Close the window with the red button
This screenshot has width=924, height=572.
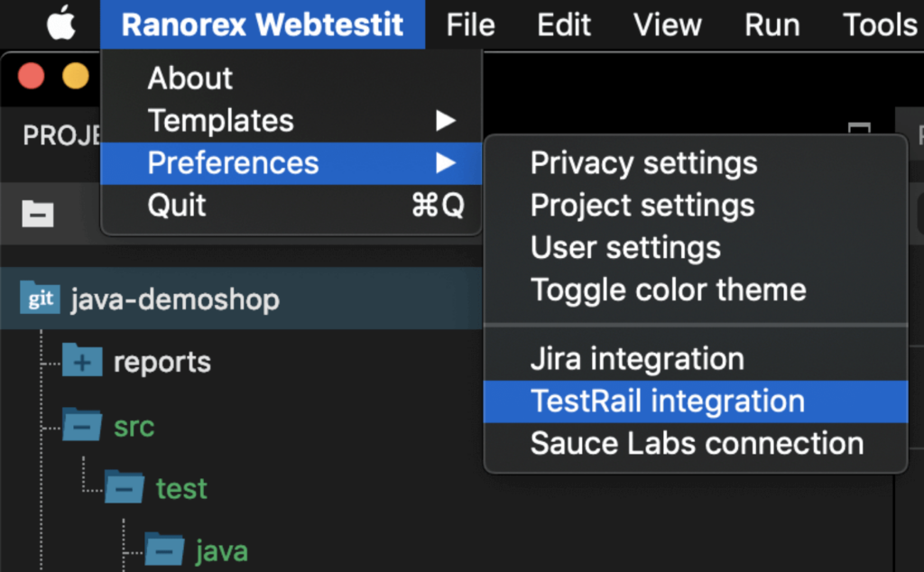point(31,76)
